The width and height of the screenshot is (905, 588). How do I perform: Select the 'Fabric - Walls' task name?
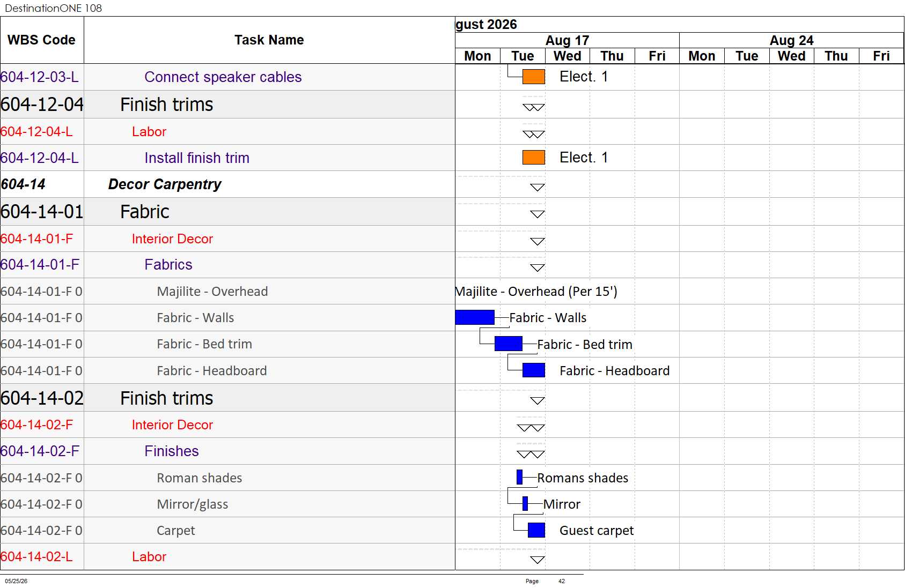[195, 317]
